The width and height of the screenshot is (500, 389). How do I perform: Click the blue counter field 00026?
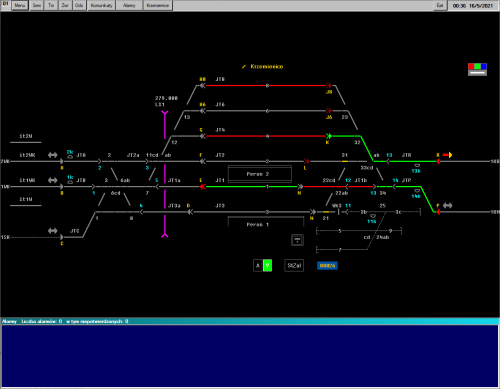(x=327, y=266)
